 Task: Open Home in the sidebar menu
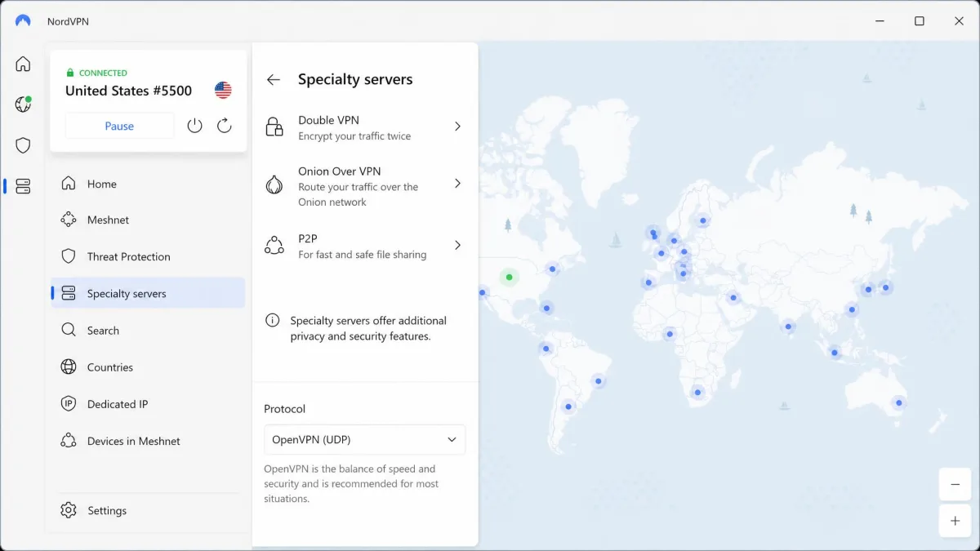click(148, 184)
